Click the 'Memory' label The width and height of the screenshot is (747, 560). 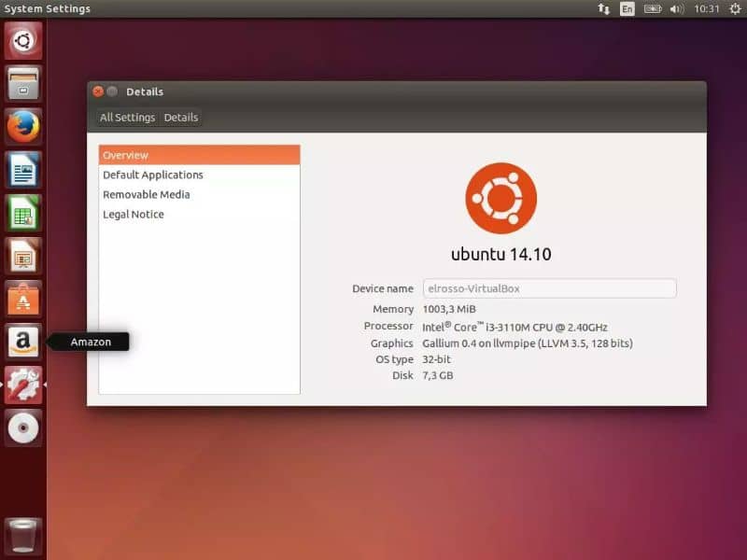(393, 309)
